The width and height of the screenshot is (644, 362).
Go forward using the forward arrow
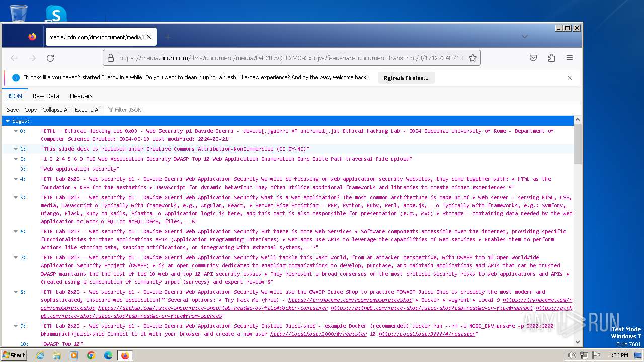tap(32, 58)
